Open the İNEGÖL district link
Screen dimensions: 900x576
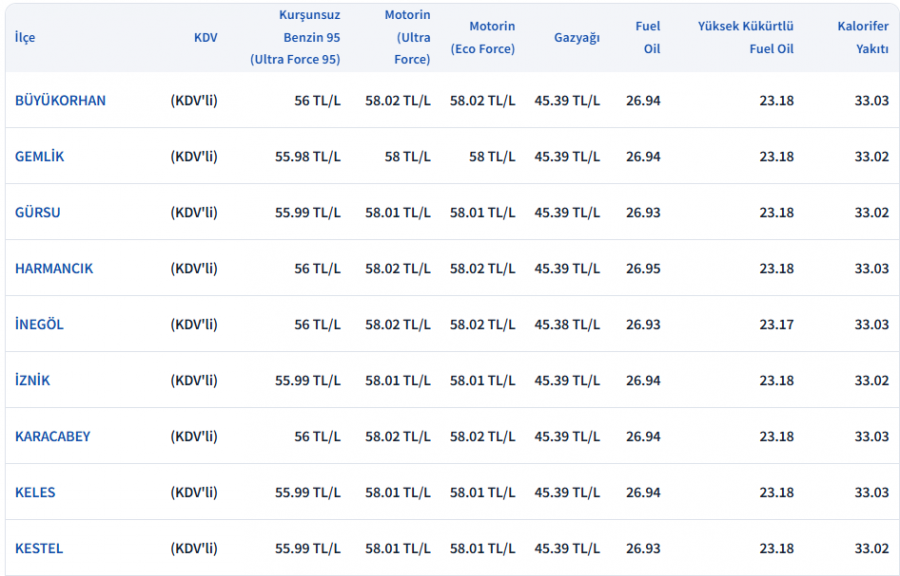coord(39,324)
